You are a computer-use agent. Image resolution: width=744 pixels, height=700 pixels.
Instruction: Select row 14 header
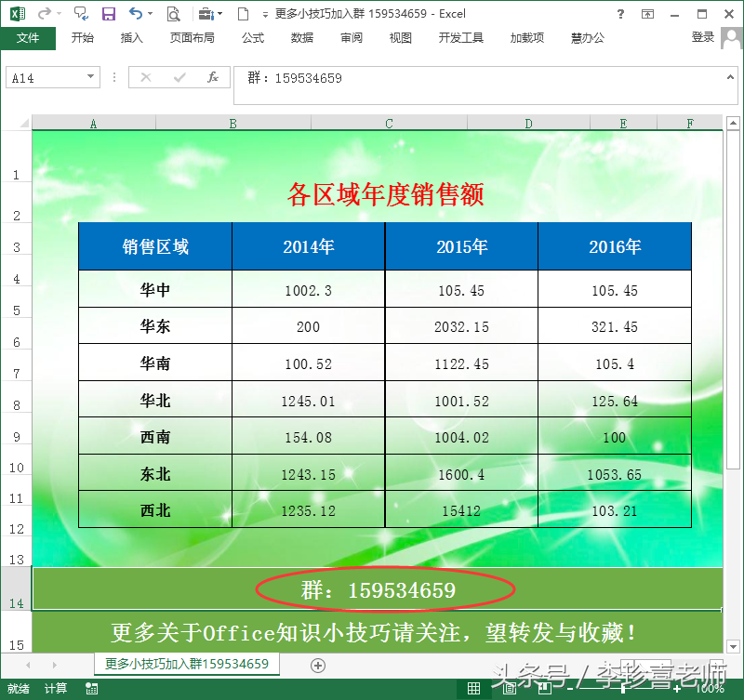(16, 588)
